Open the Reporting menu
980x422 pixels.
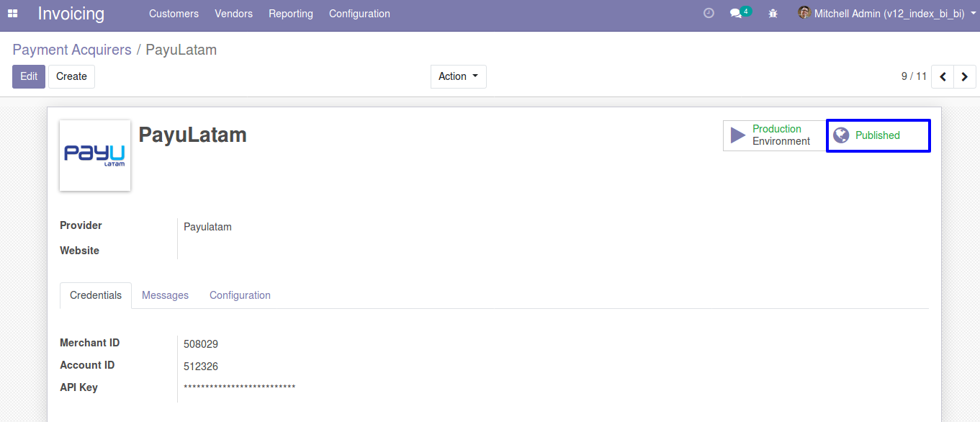(x=291, y=14)
